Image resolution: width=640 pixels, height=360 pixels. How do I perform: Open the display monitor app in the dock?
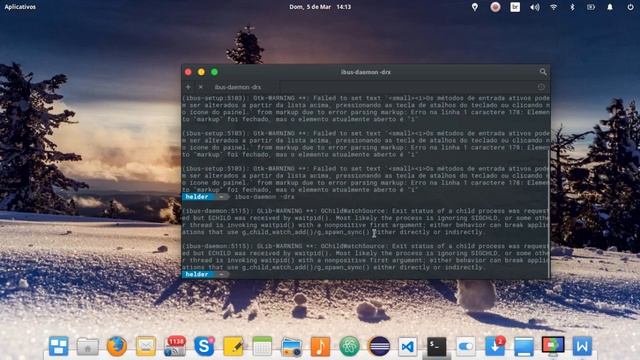(553, 346)
